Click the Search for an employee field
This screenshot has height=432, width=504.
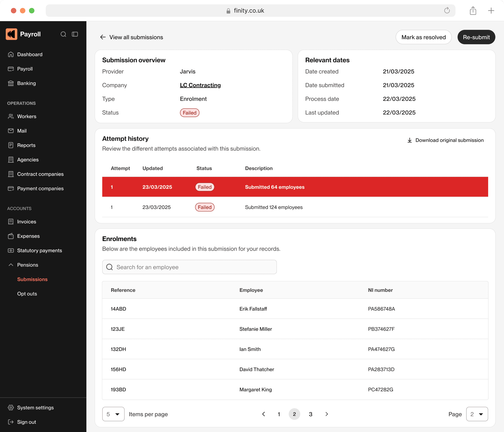point(189,267)
